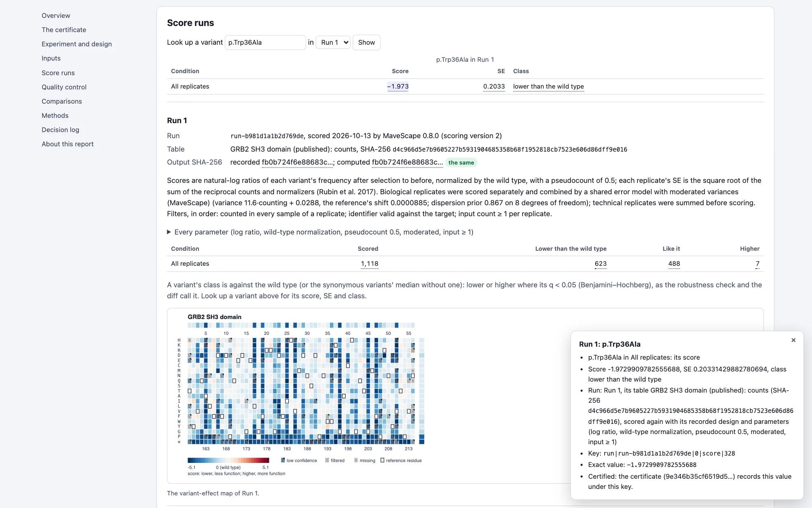Jump to Inputs section
Screen dimensions: 812x508
point(51,58)
